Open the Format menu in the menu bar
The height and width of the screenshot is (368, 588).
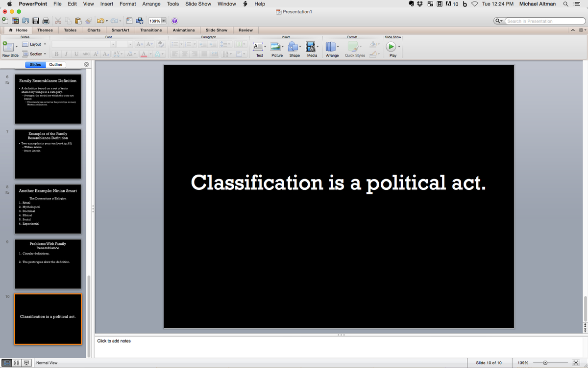[x=128, y=4]
